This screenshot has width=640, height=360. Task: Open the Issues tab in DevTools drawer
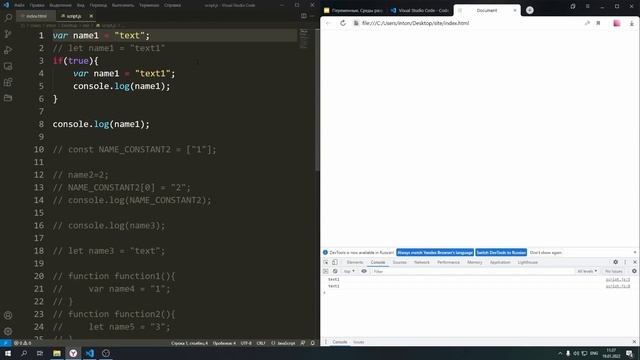(358, 342)
